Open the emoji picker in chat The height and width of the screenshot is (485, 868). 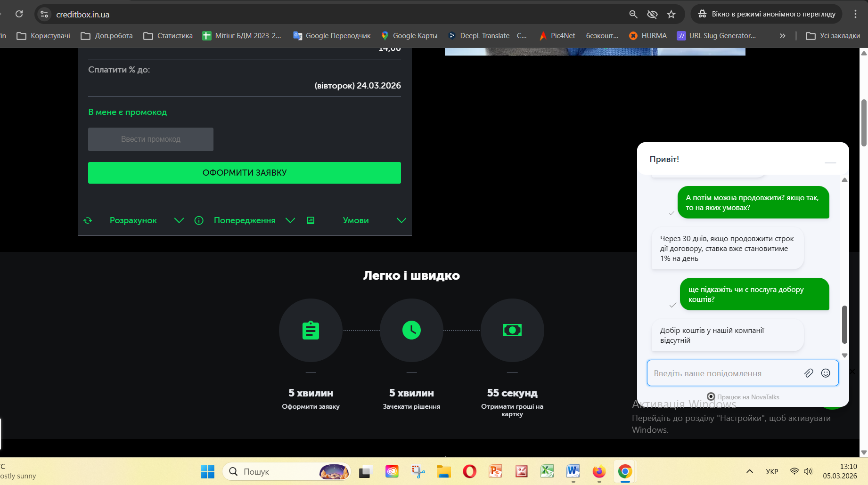pos(826,373)
